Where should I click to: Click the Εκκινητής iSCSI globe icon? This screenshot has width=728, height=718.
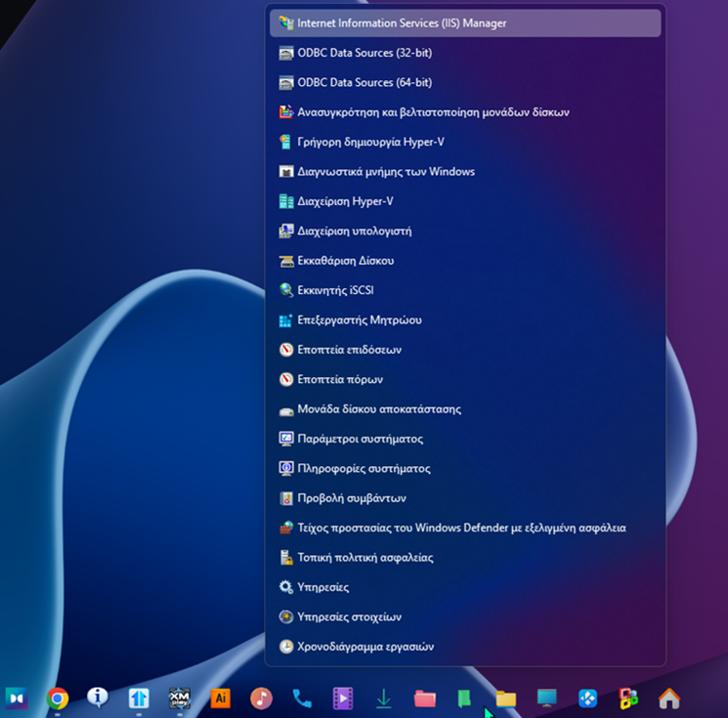(286, 290)
